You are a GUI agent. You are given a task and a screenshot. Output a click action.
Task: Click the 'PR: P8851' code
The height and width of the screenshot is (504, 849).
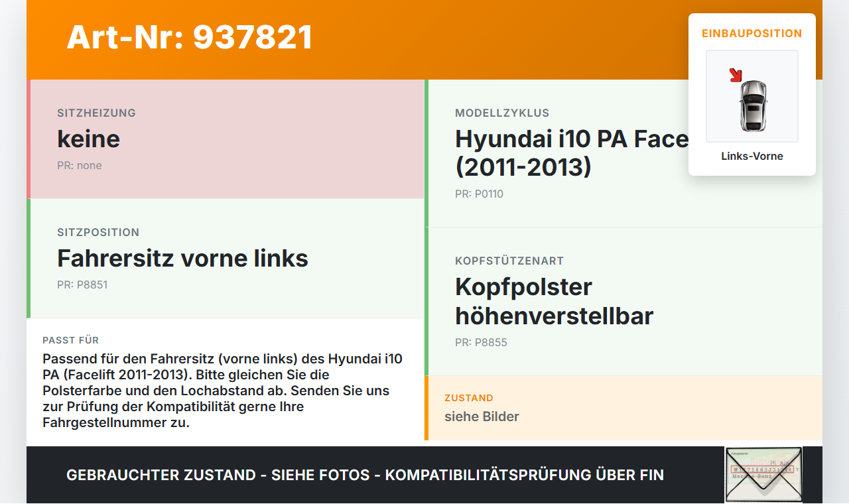tap(82, 285)
